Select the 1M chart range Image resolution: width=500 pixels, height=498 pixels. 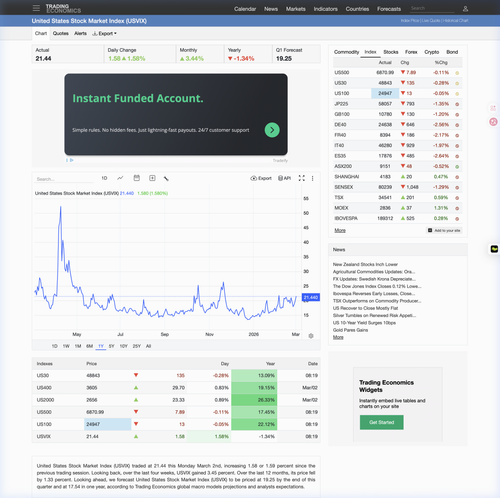(78, 346)
